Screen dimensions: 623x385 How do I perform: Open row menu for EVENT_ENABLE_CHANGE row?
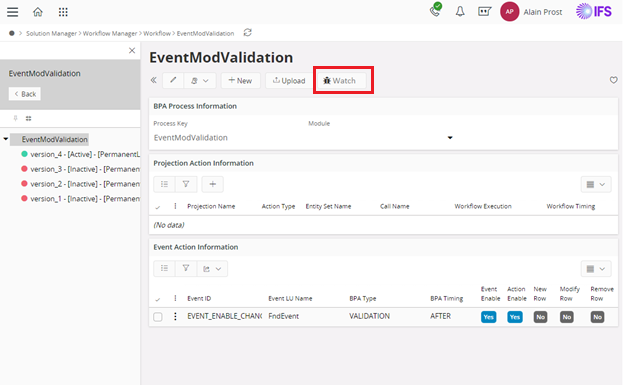tap(175, 316)
